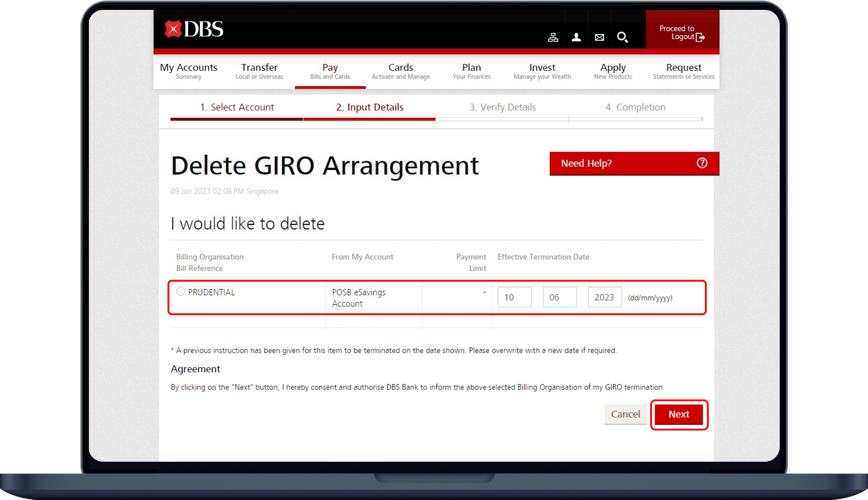Click the 09 Jun 2023 timestamp text

(x=224, y=191)
